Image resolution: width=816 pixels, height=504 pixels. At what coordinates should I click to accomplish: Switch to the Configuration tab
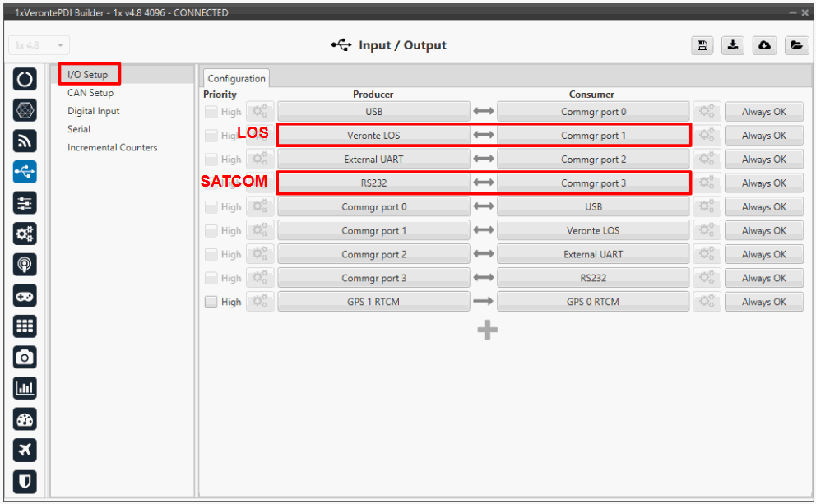[236, 79]
